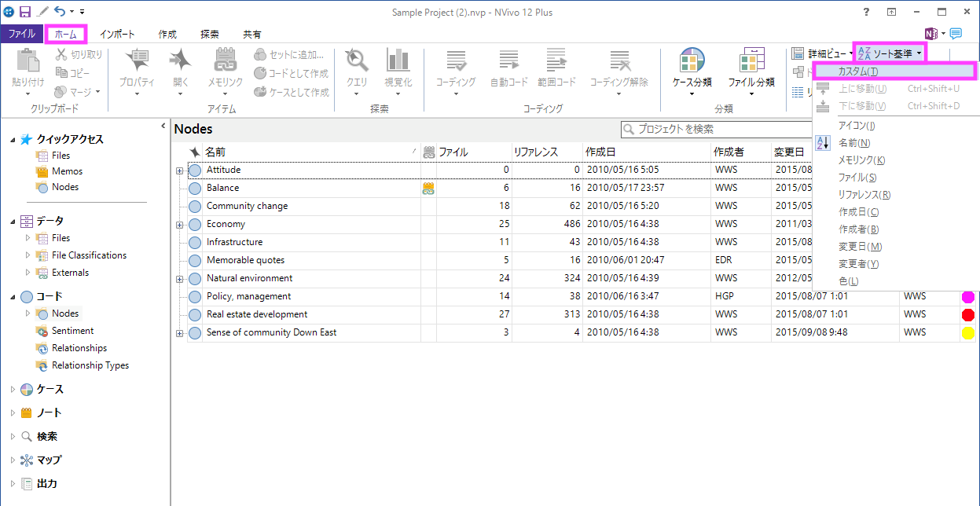Expand the Economy node in list
This screenshot has height=506, width=980.
coord(179,225)
